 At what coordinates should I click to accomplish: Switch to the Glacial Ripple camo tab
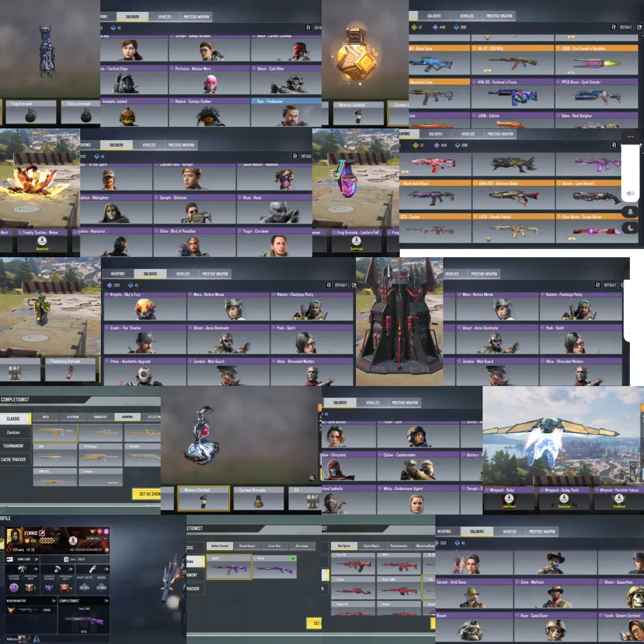371,546
